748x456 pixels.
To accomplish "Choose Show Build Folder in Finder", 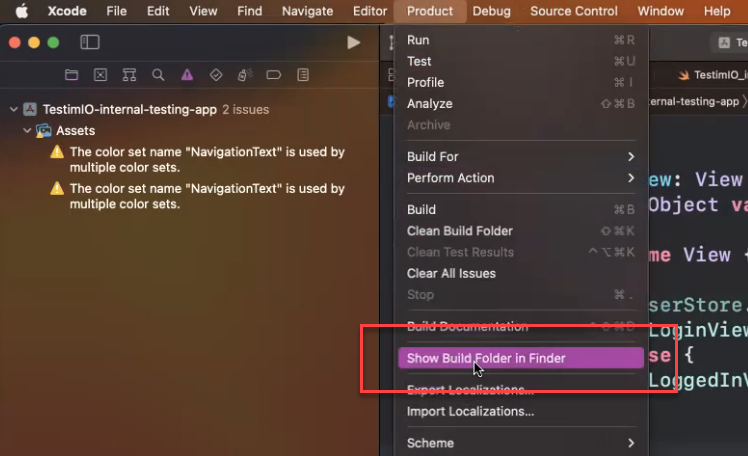I will [521, 358].
